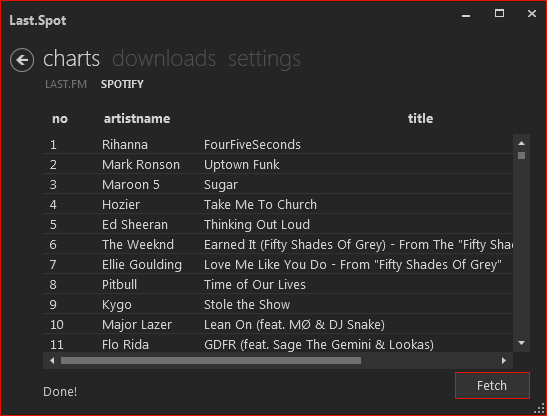Switch to the LAST.FM chart source
Screen dimensions: 547x416
(66, 84)
